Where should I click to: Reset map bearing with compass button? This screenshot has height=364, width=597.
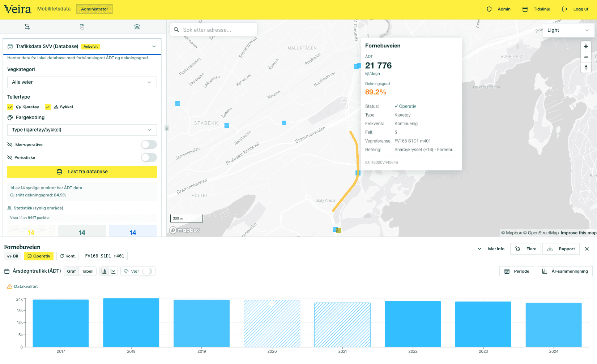(586, 68)
